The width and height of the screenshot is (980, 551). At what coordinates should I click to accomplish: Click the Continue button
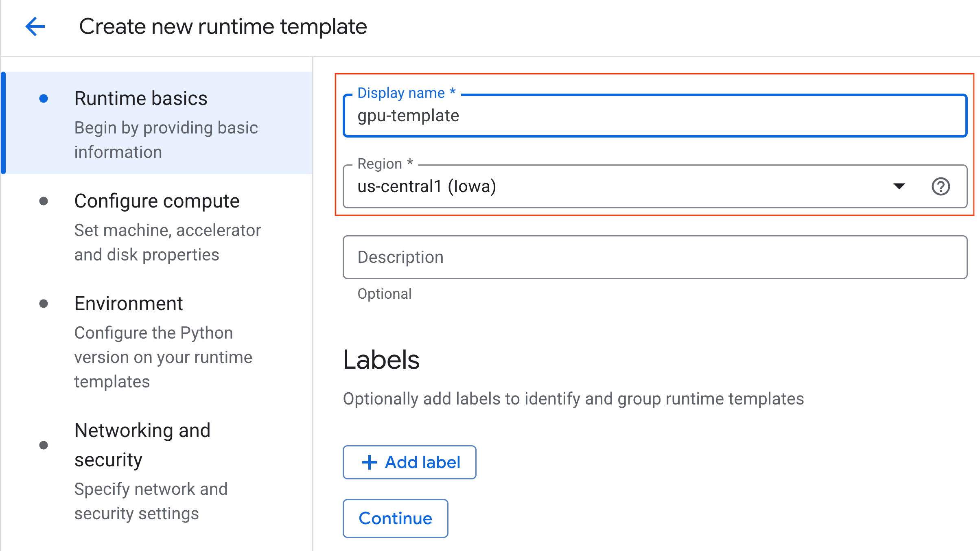(395, 518)
